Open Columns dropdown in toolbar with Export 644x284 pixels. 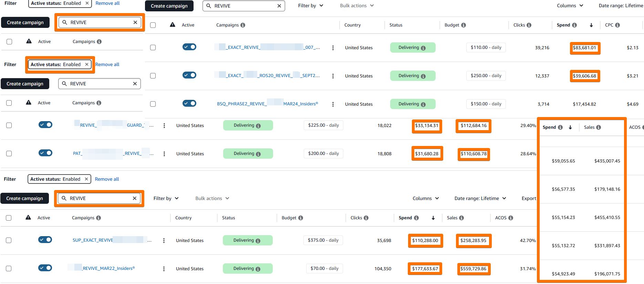coord(426,199)
